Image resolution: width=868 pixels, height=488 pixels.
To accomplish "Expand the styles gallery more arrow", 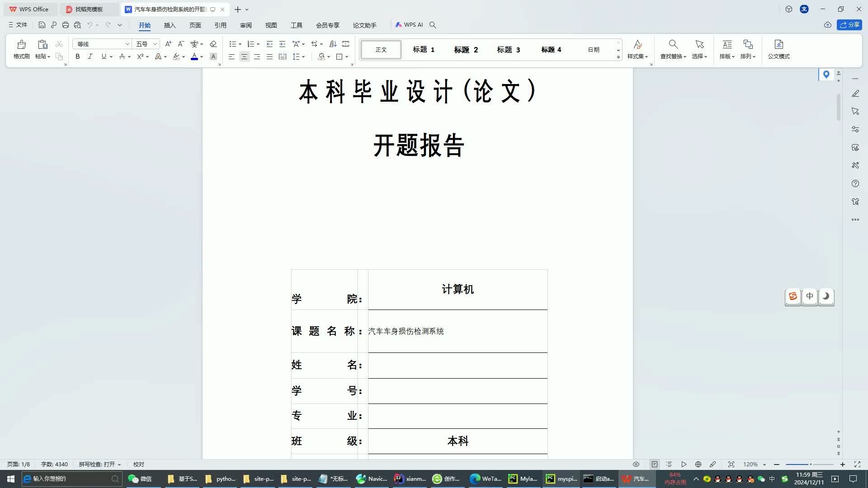I will tap(618, 57).
